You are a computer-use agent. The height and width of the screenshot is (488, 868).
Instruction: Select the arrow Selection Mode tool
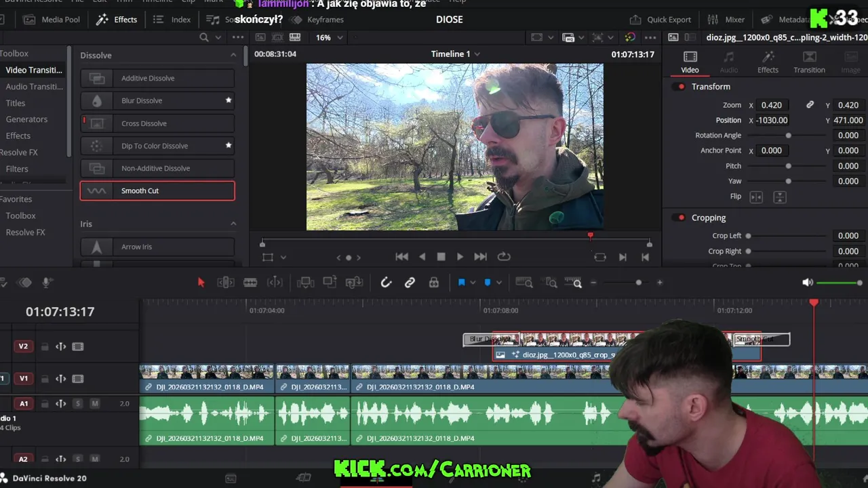(201, 283)
